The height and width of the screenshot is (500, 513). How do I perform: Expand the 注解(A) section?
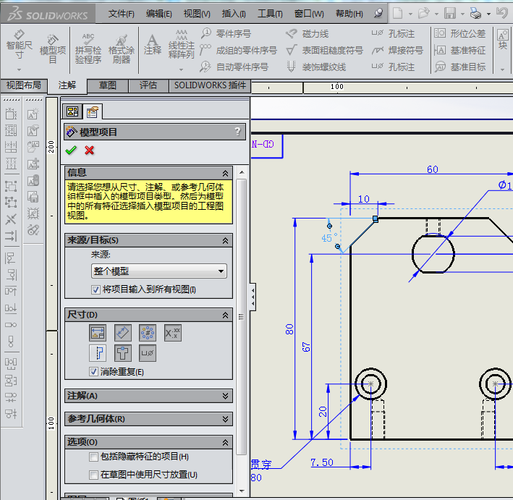tap(225, 396)
